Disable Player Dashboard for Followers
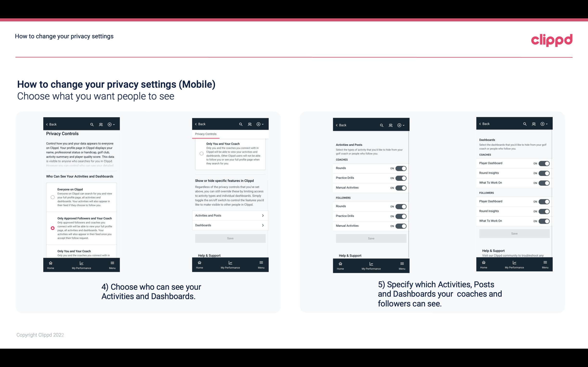This screenshot has width=588, height=367. pos(544,201)
